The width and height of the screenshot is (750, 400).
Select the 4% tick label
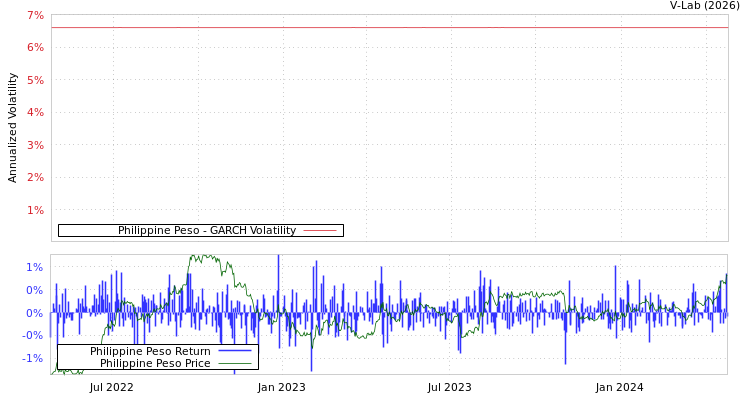pyautogui.click(x=34, y=112)
